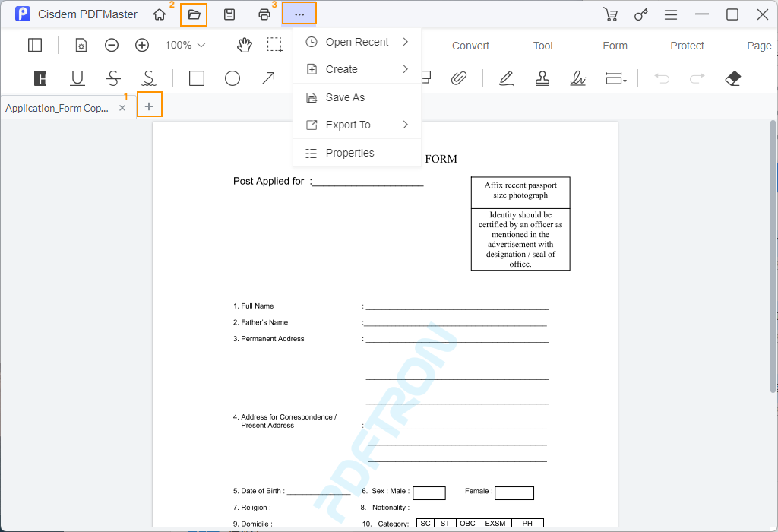Select the Arrow annotation tool
778x532 pixels.
(x=268, y=78)
